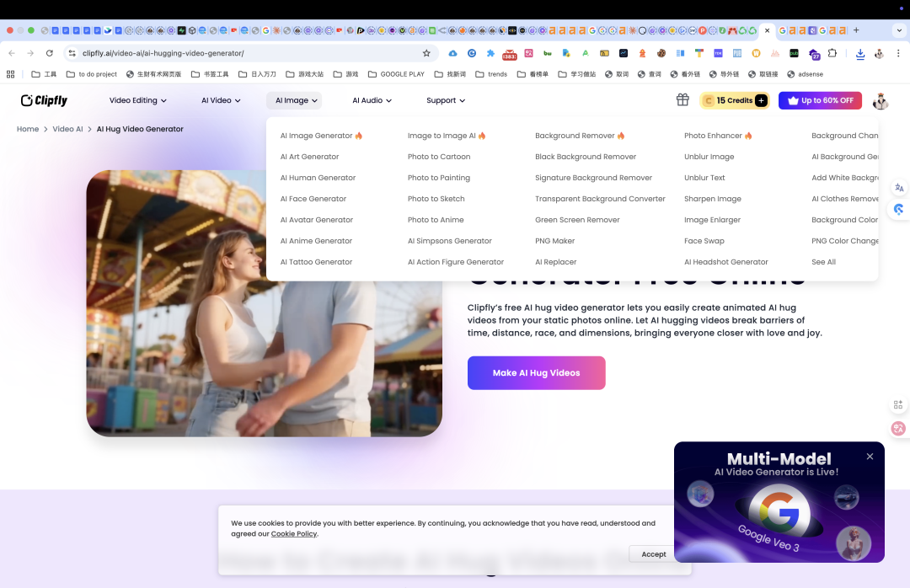Add credits with the plus icon
910x588 pixels.
tap(761, 100)
